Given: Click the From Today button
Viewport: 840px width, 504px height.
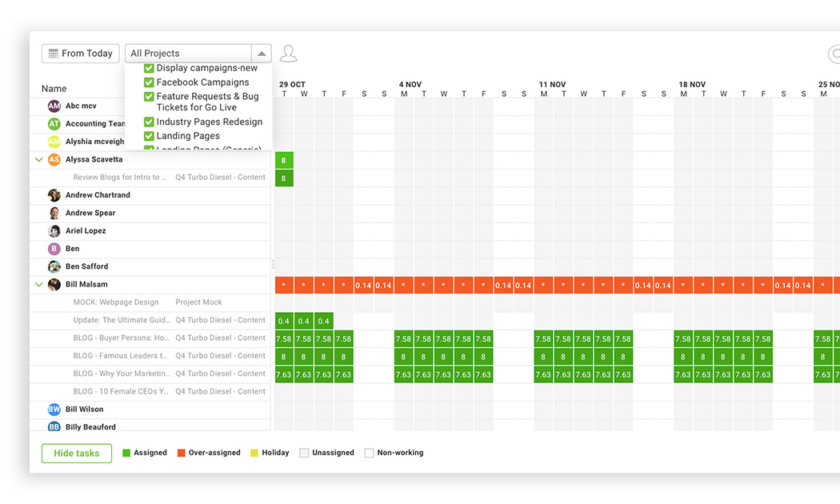Looking at the screenshot, I should point(80,54).
